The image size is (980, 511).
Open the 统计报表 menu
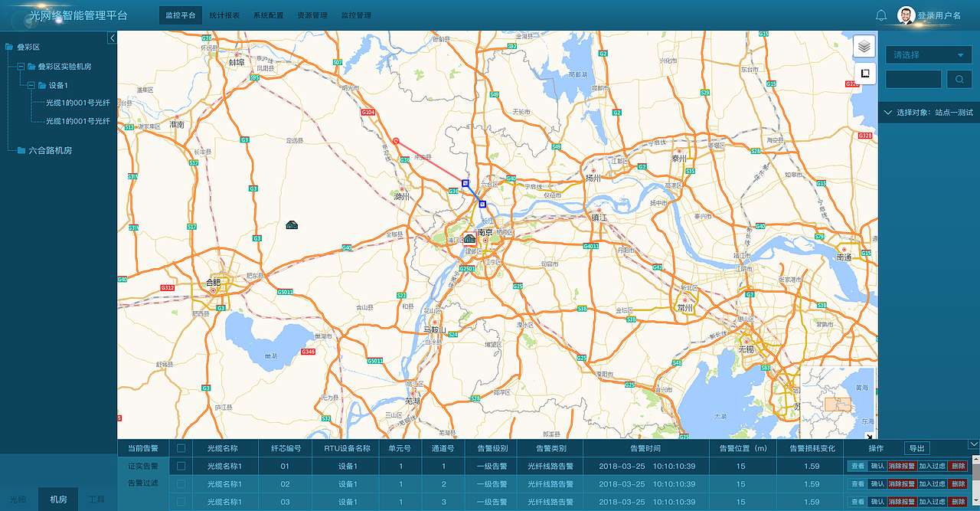(224, 15)
